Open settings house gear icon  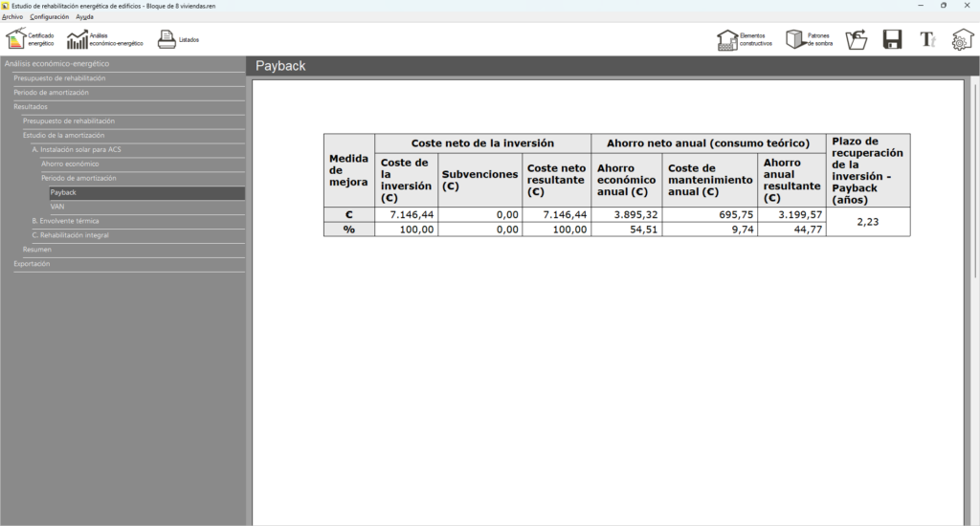pos(963,39)
